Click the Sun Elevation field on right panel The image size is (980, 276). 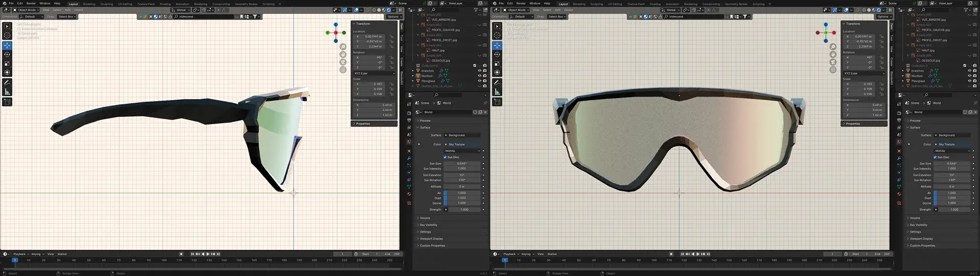click(952, 175)
